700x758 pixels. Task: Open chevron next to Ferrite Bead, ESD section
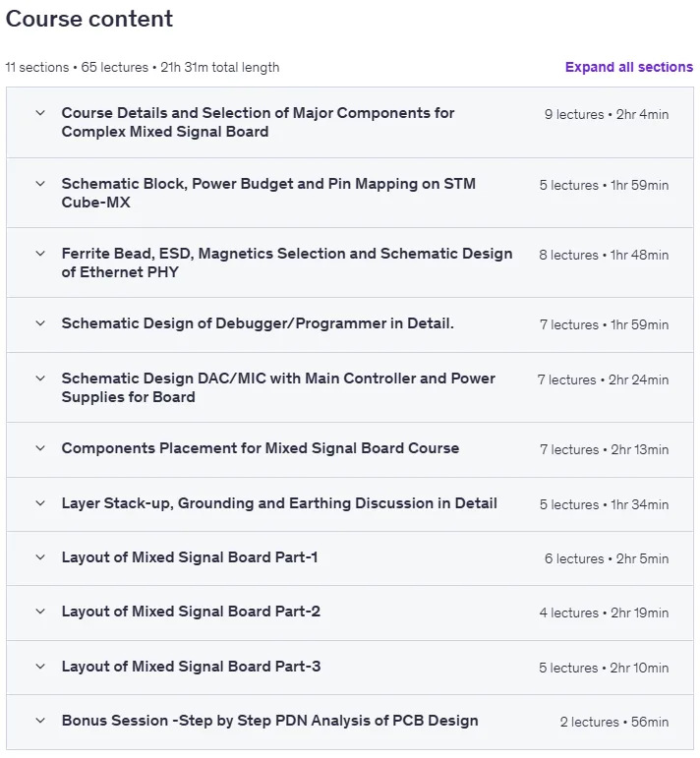40,254
